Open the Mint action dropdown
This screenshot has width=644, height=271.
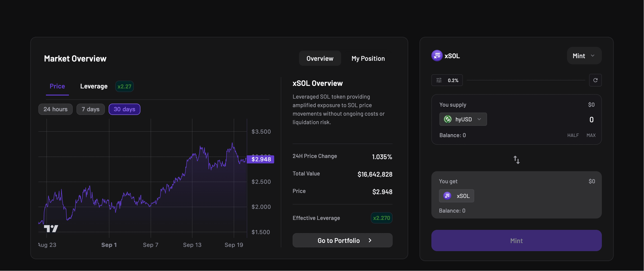584,56
